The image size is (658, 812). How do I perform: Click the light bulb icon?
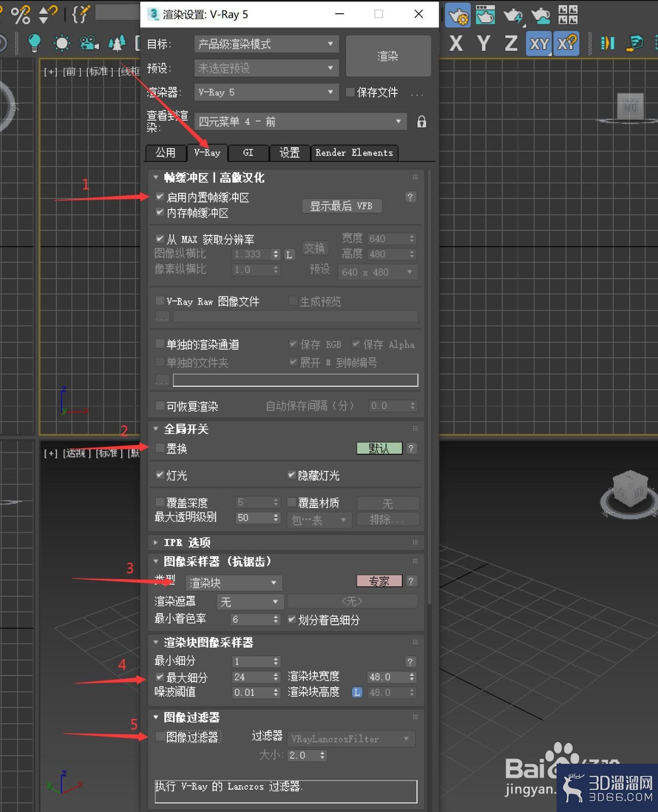tap(33, 43)
